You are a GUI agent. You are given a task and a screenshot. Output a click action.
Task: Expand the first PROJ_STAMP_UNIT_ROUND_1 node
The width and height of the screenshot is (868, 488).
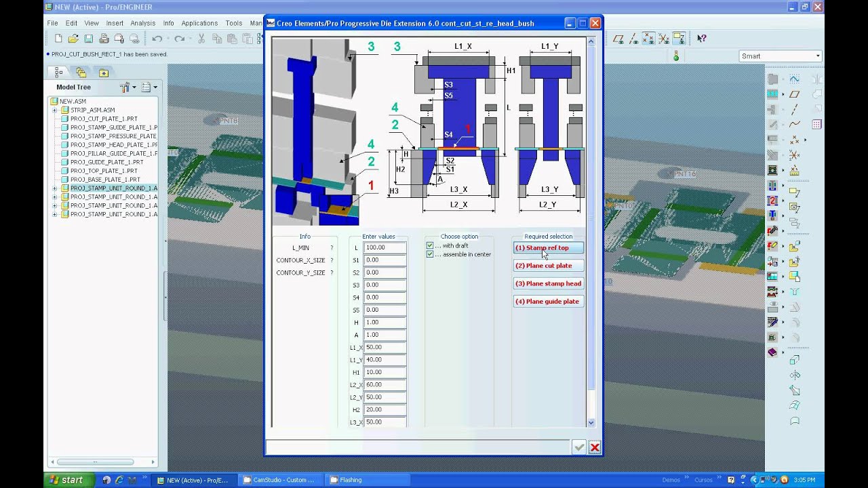(55, 188)
